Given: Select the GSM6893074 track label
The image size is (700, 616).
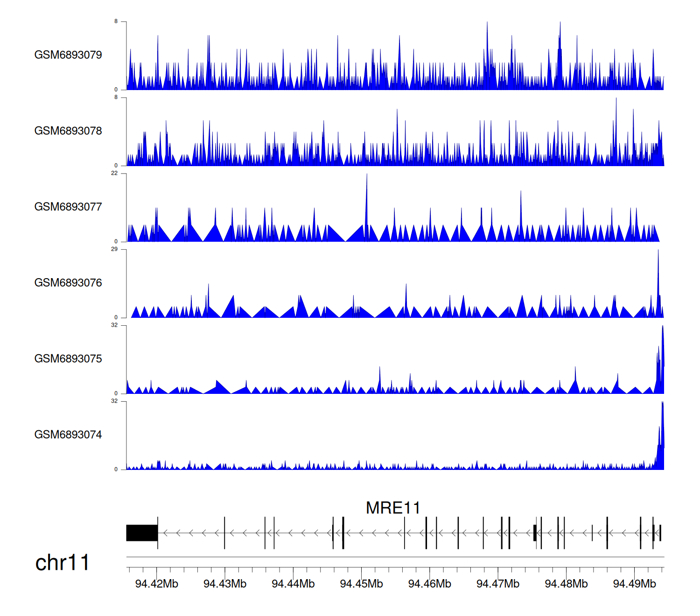Looking at the screenshot, I should point(68,435).
